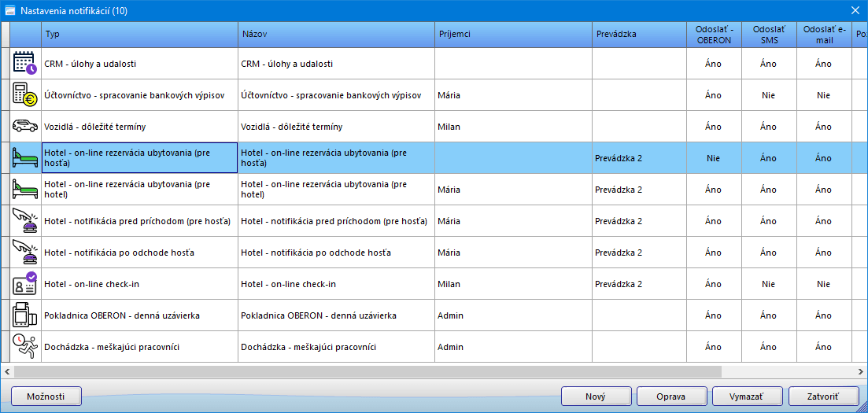Screen dimensions: 868x413
Task: Click the horizontal scrollbar right arrow
Action: coord(861,371)
